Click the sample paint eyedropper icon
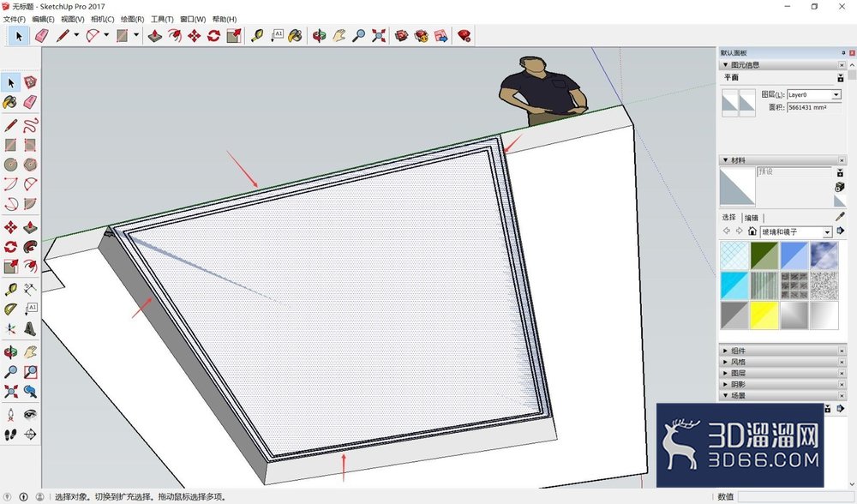The height and width of the screenshot is (504, 857). pos(840,217)
